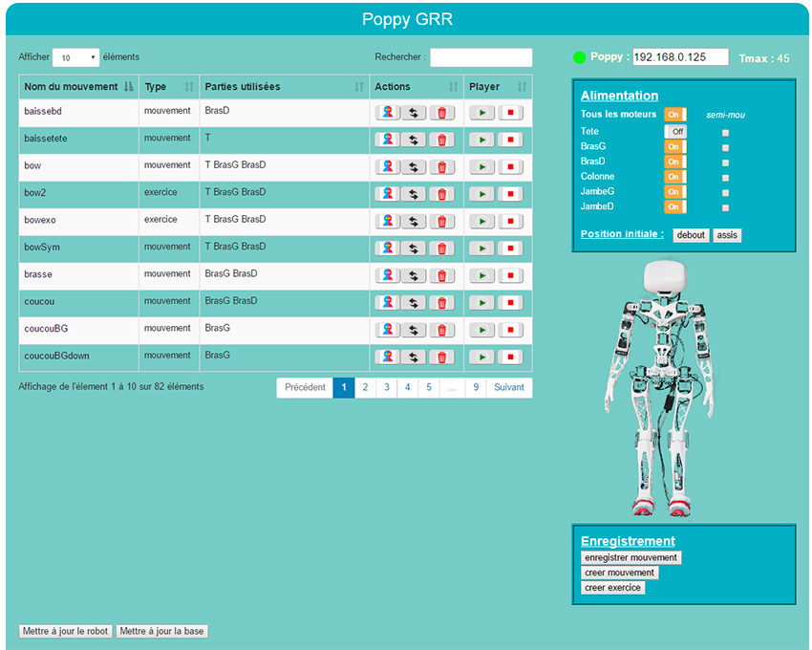Sort by Parties utilisées column
This screenshot has height=650, width=812.
click(x=285, y=87)
